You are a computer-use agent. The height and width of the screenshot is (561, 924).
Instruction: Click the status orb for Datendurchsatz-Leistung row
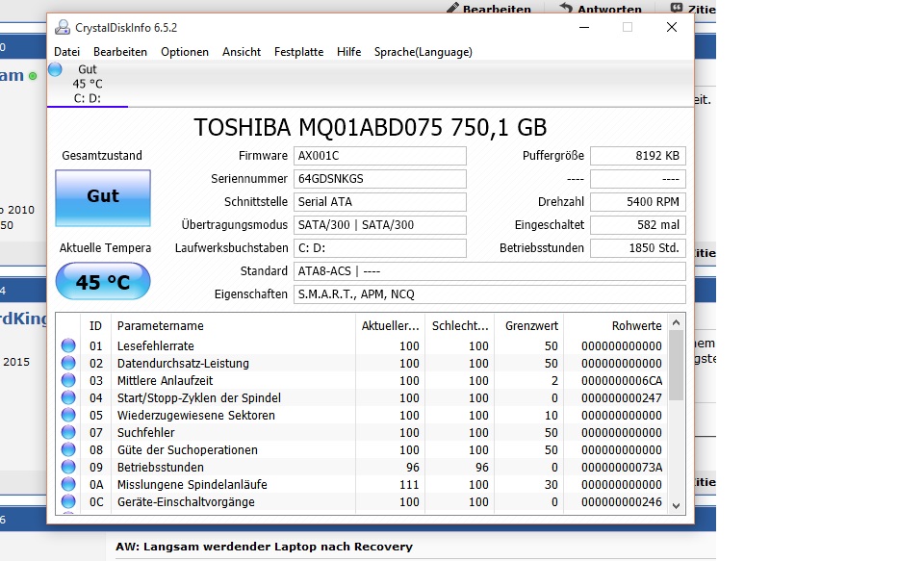(68, 363)
